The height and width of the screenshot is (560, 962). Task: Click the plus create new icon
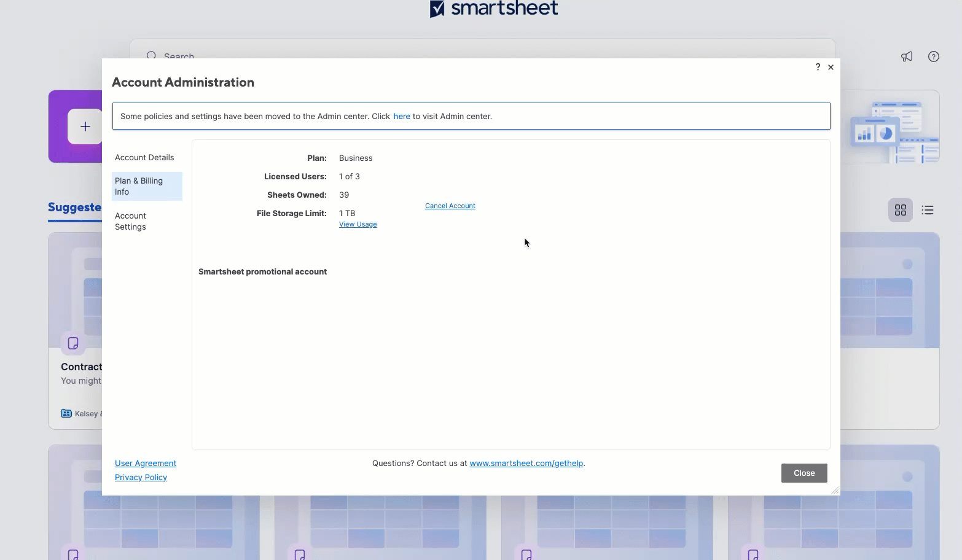pos(85,126)
